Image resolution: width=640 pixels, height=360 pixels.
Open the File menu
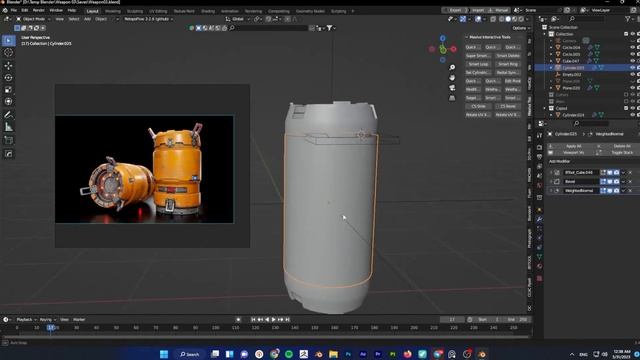(14, 10)
